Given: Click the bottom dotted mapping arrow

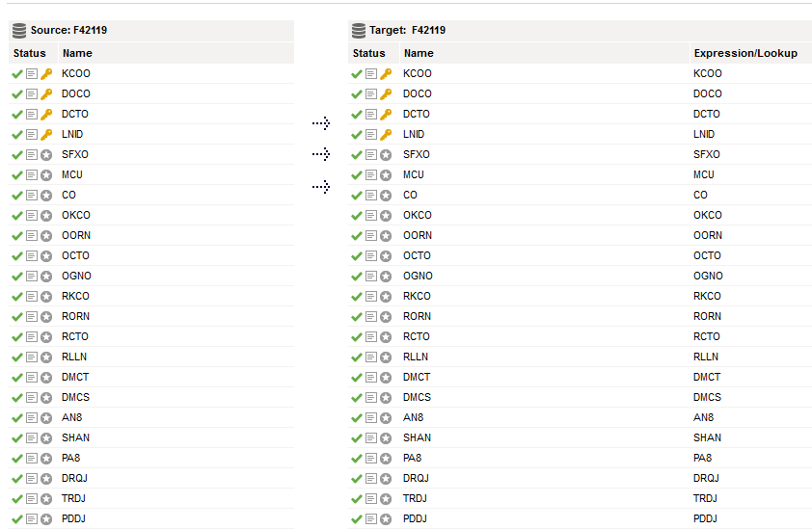Looking at the screenshot, I should [321, 187].
